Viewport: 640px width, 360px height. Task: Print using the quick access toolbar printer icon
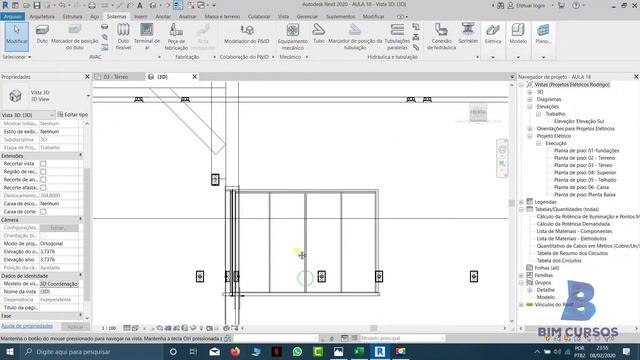pyautogui.click(x=92, y=5)
